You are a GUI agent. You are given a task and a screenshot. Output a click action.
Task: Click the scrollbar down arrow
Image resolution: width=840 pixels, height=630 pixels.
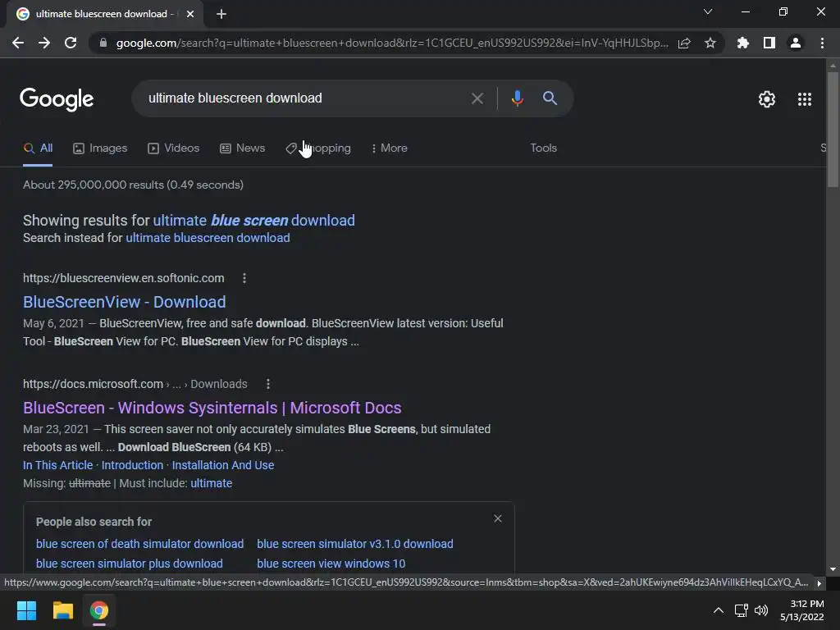coord(833,570)
